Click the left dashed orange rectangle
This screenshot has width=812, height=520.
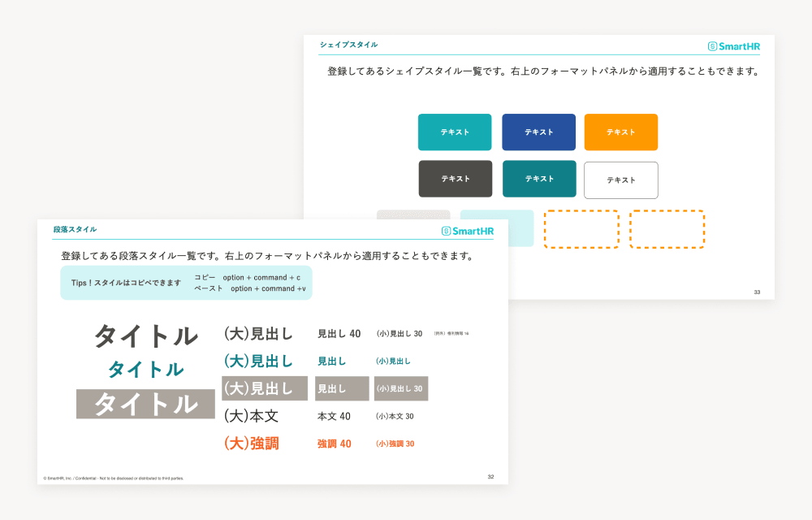click(581, 229)
